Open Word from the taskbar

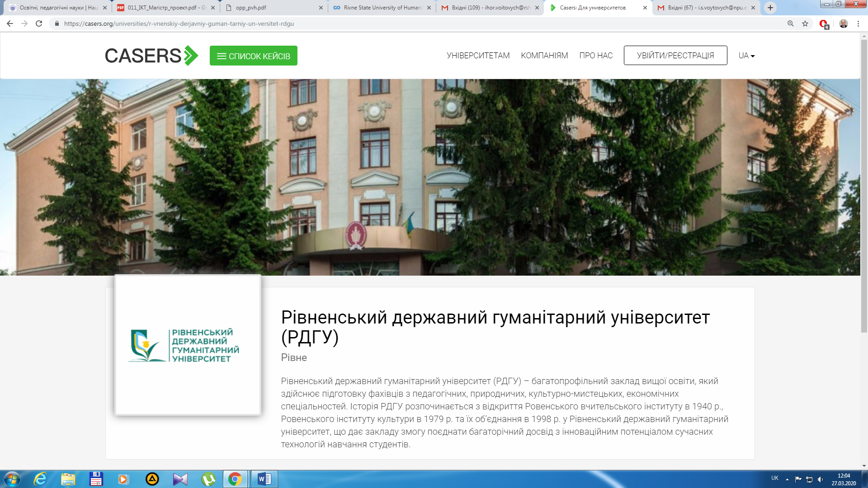(264, 479)
